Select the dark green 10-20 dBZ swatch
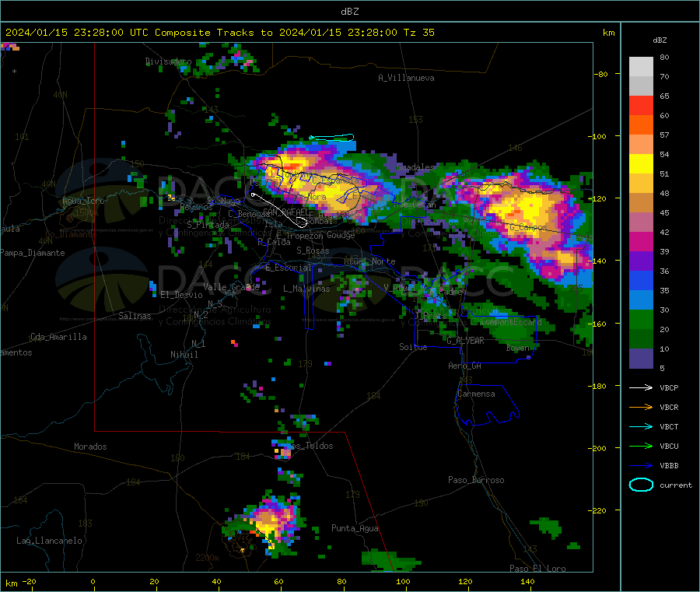700x592 pixels. click(641, 339)
